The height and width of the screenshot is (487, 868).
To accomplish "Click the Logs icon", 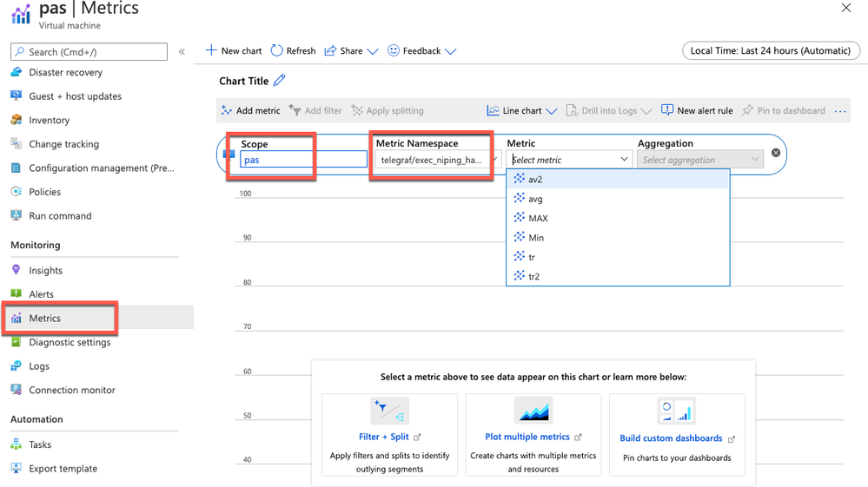I will (17, 365).
